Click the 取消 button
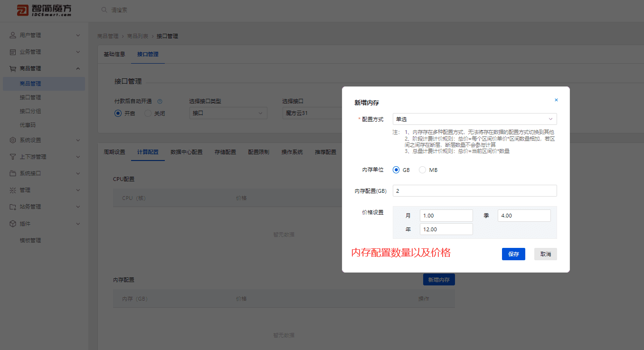Viewport: 644px width, 350px height. (x=546, y=254)
